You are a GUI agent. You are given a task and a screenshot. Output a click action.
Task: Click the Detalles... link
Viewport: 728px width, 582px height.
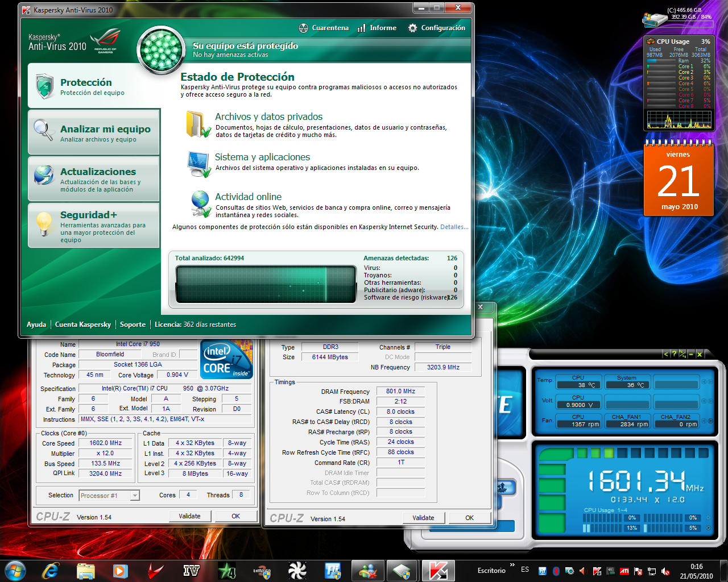(454, 227)
